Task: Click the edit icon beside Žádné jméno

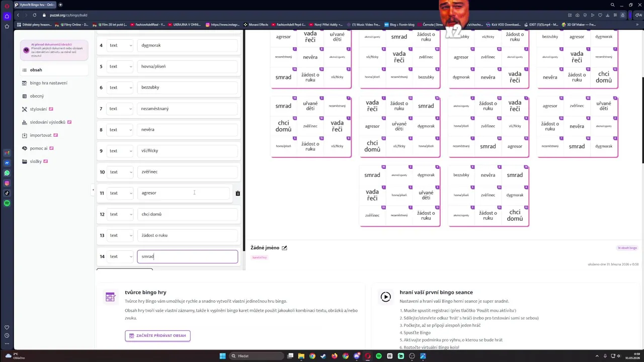Action: [284, 248]
